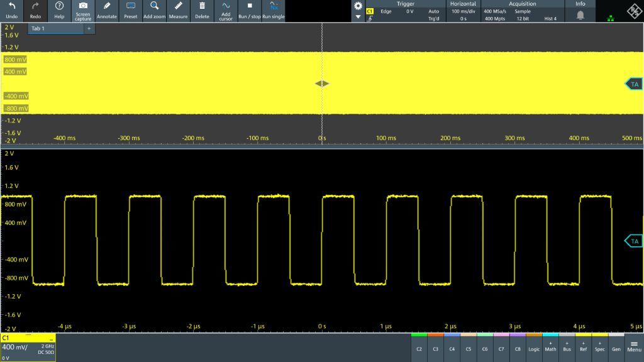
Task: Open the Help question mark icon
Action: click(59, 6)
